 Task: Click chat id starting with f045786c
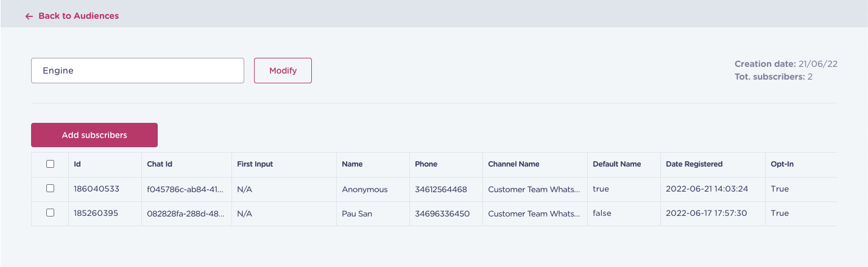[185, 189]
